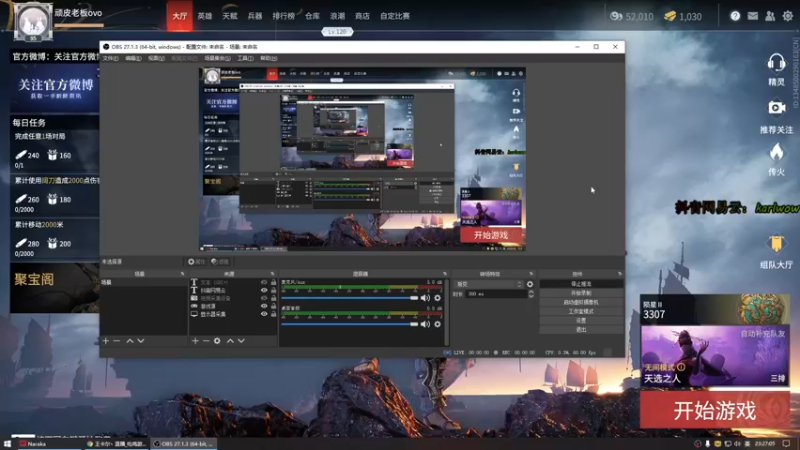Click the player avatar at top left
This screenshot has width=800, height=450.
coord(33,21)
